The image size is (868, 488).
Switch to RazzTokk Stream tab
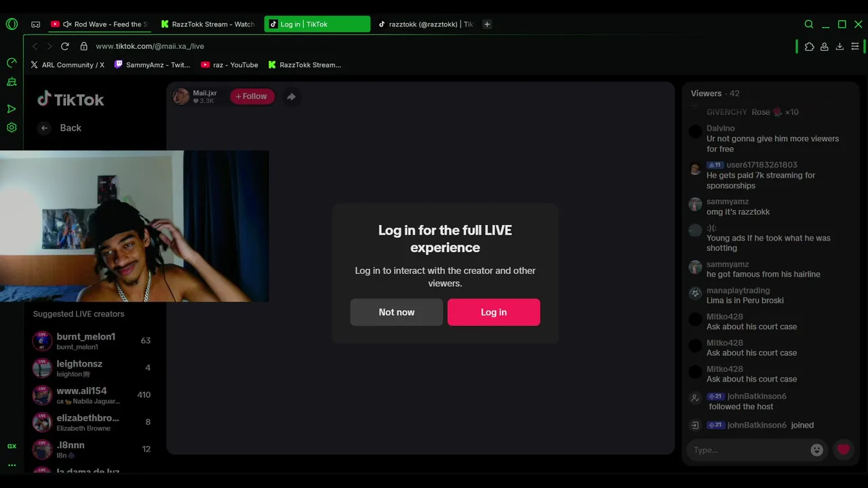tap(208, 24)
